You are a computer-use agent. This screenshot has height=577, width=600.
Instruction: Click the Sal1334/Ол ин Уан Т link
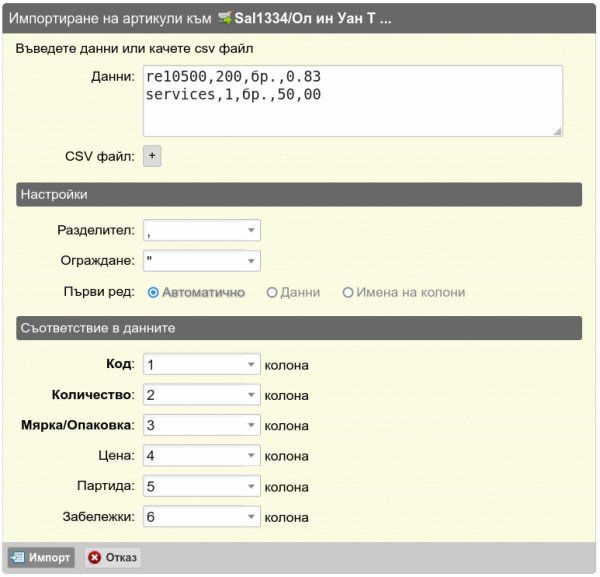[313, 18]
